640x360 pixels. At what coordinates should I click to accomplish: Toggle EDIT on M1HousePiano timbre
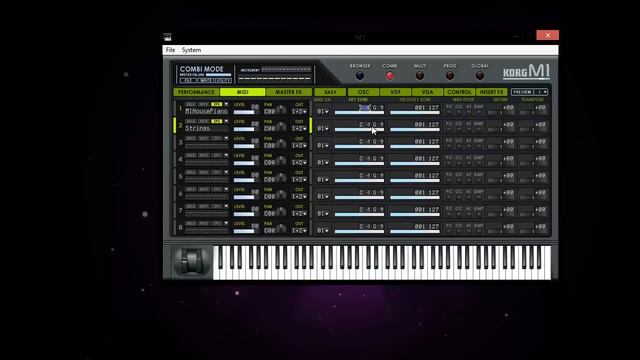[x=217, y=104]
